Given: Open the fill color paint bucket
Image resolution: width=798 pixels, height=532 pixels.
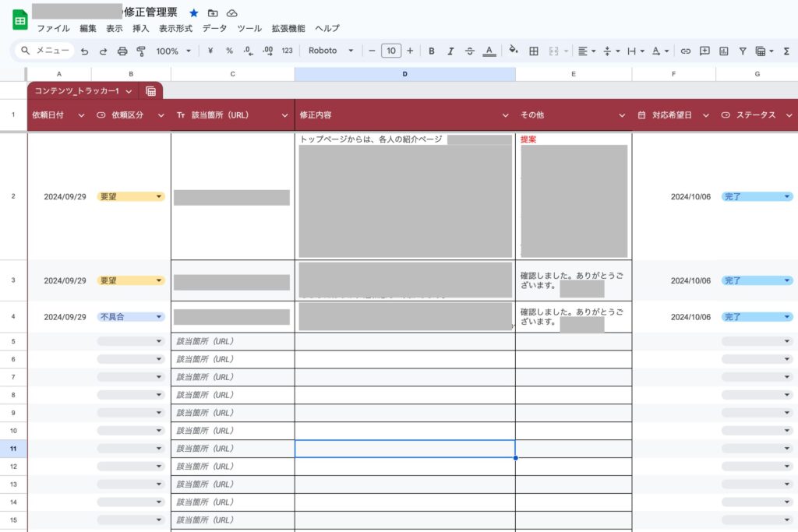Looking at the screenshot, I should tap(513, 51).
